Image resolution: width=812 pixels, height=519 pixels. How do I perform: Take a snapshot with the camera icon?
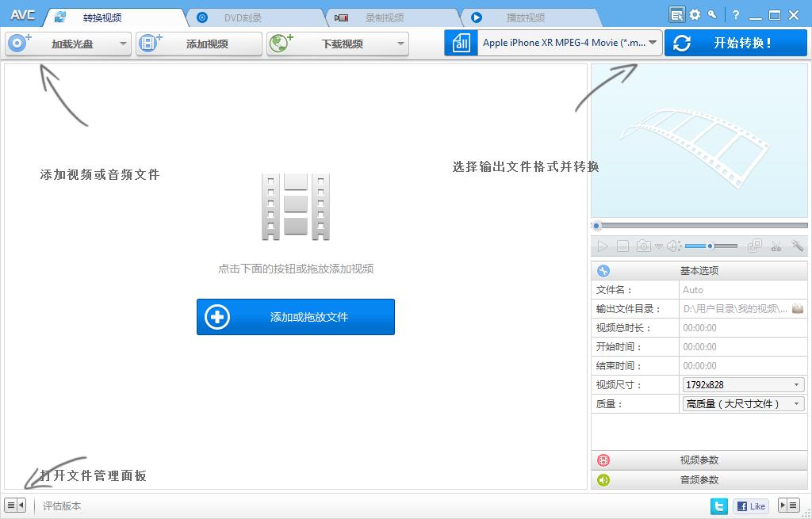(643, 246)
